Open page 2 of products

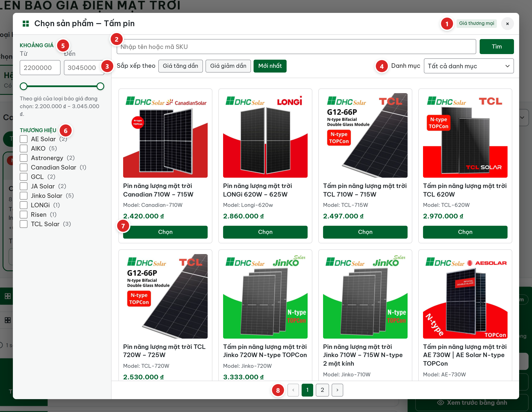(322, 390)
